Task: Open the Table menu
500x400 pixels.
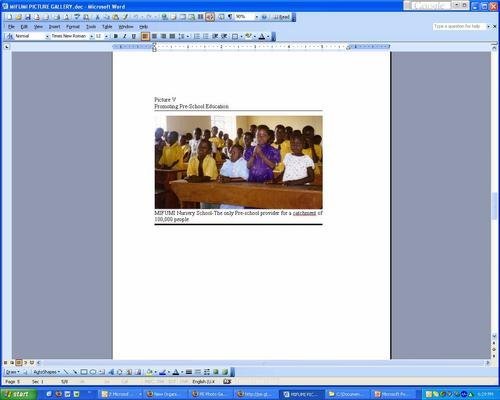Action: coord(107,27)
